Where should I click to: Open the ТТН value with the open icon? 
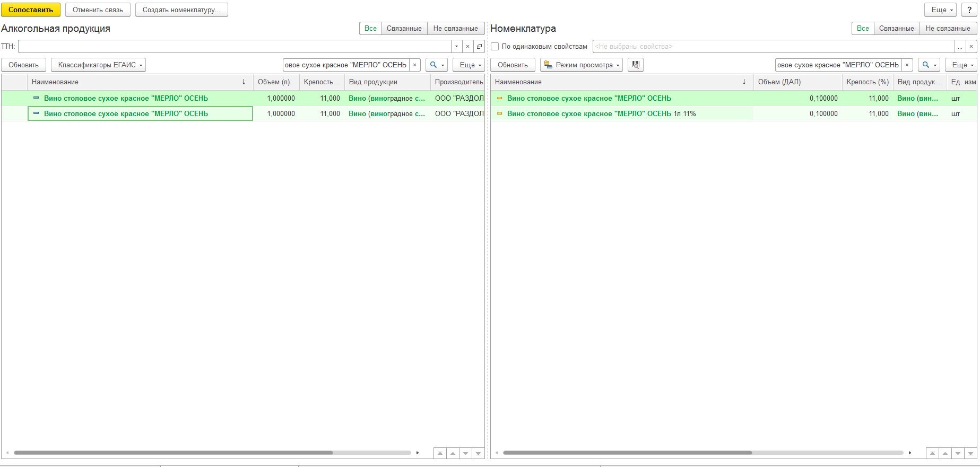[479, 47]
